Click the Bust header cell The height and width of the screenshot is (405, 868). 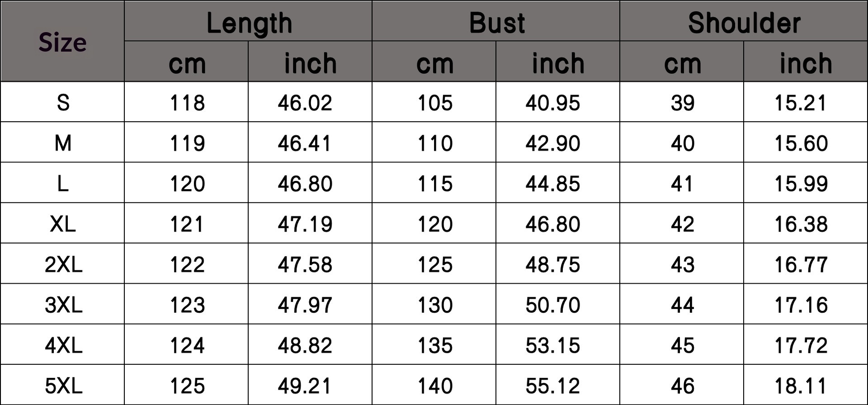[496, 23]
